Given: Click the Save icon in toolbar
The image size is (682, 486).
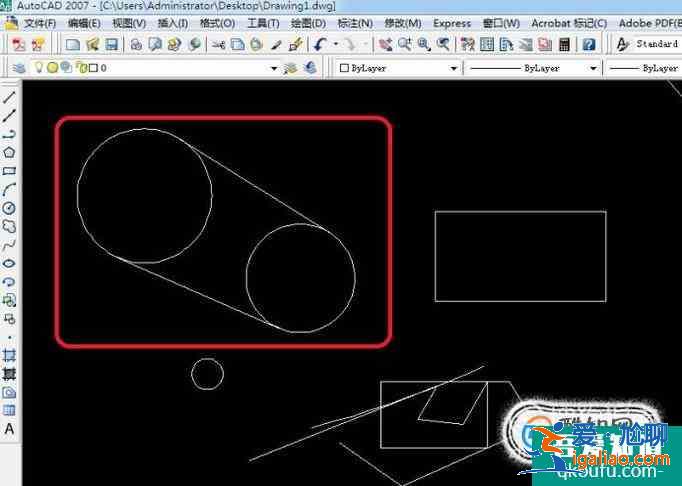Looking at the screenshot, I should pyautogui.click(x=112, y=44).
